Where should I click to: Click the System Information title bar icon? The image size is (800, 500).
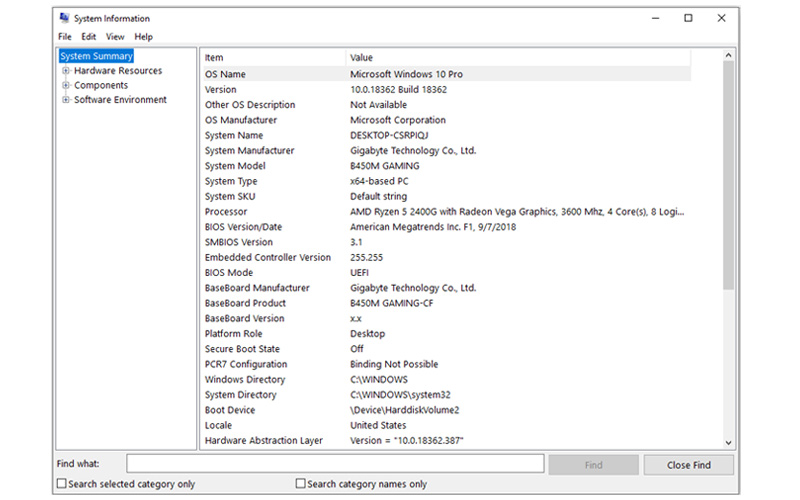point(64,18)
